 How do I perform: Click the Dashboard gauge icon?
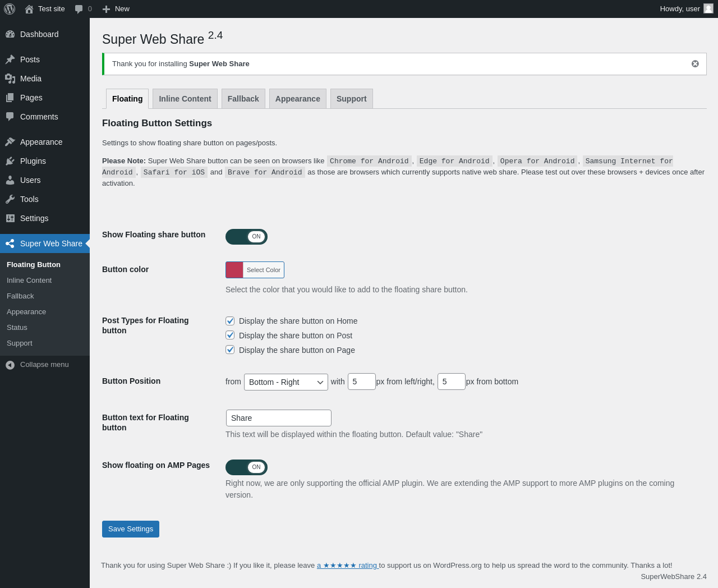pos(10,34)
